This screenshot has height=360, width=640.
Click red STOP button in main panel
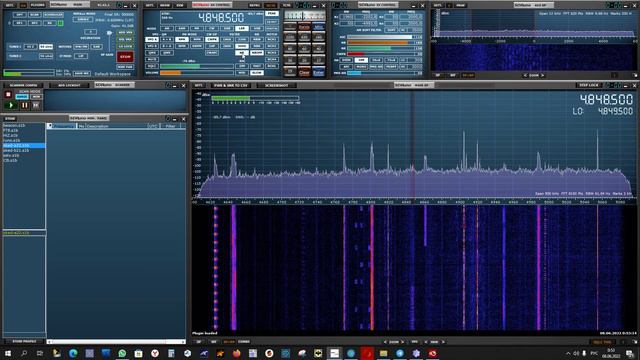(125, 57)
